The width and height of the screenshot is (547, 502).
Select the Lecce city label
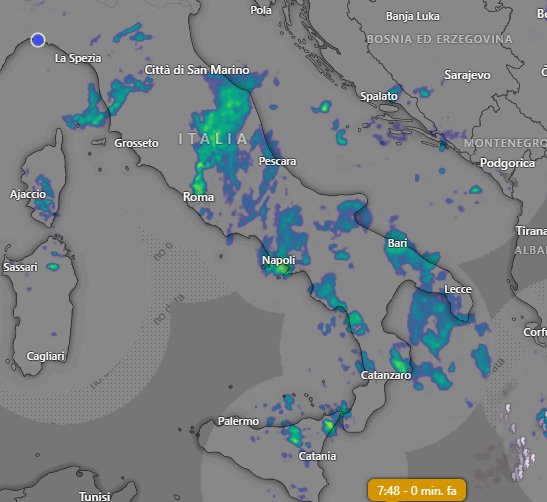coord(458,289)
